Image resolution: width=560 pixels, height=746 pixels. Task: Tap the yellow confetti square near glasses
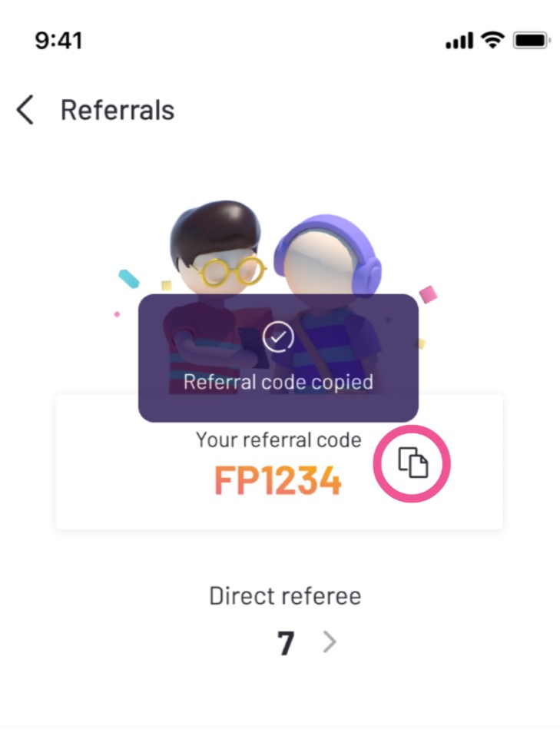pyautogui.click(x=167, y=285)
